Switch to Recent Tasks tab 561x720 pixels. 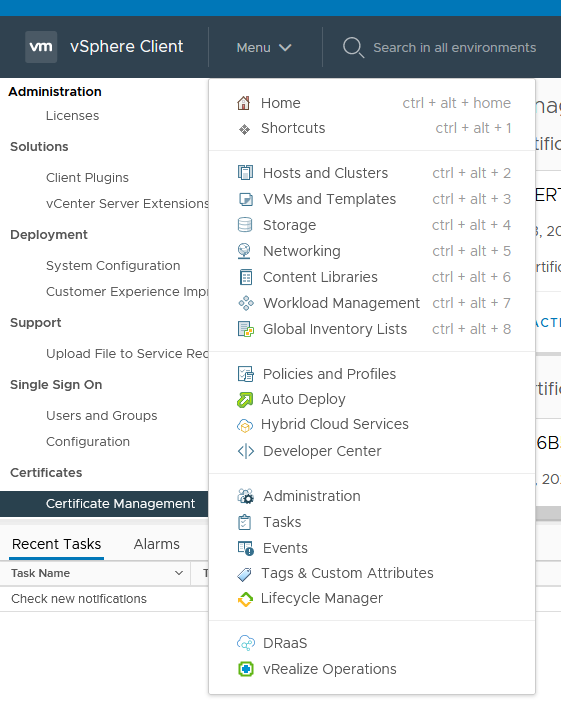tap(56, 544)
